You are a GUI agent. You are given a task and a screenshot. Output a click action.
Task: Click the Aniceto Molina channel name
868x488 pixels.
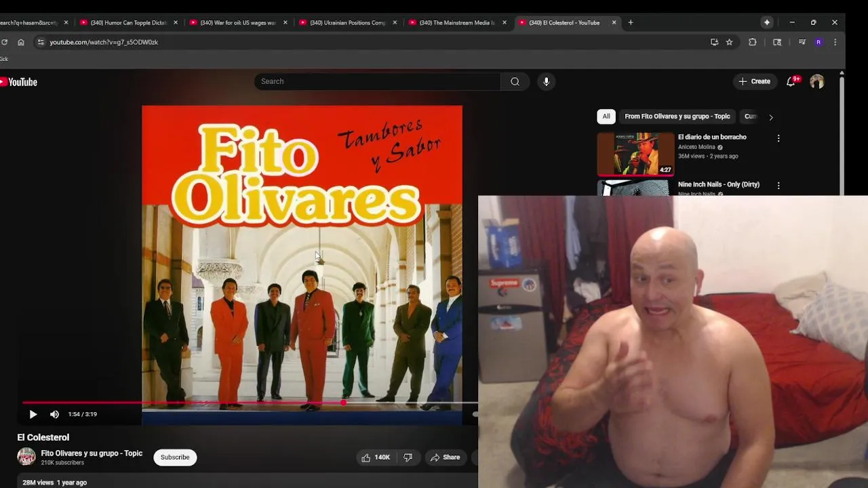[696, 147]
